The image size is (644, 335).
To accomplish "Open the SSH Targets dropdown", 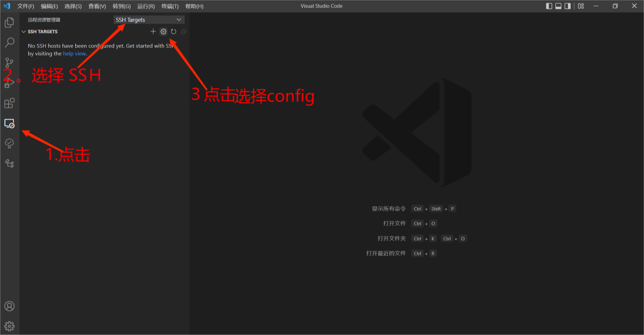I will [x=149, y=20].
